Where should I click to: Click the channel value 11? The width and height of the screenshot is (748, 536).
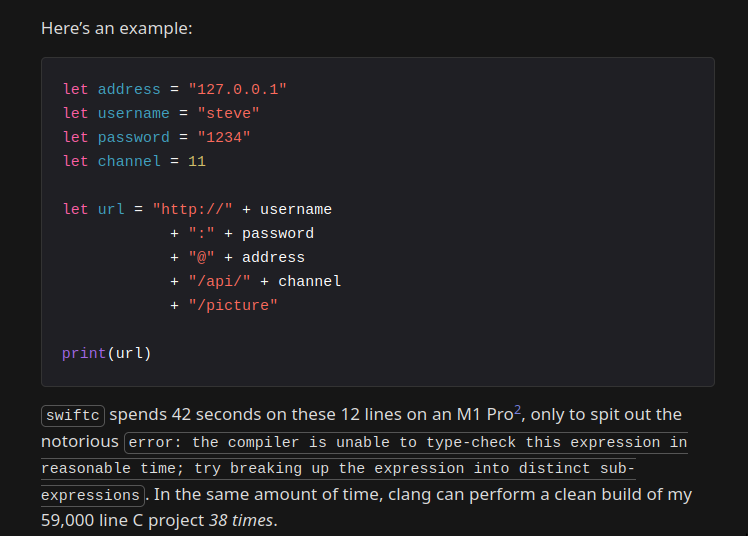(x=196, y=161)
